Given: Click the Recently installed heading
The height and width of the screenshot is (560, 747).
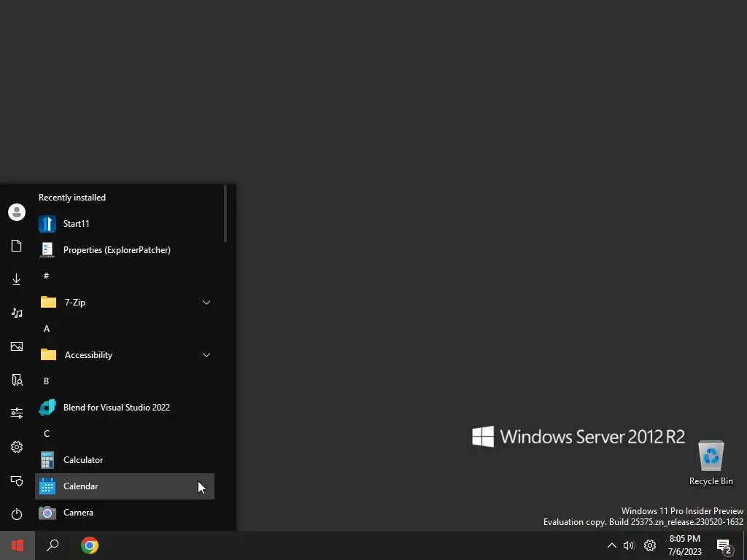Looking at the screenshot, I should click(x=72, y=198).
